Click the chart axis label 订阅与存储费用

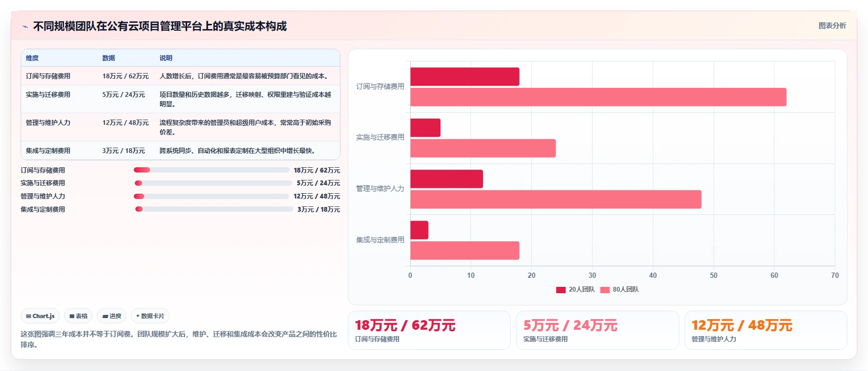pyautogui.click(x=380, y=86)
